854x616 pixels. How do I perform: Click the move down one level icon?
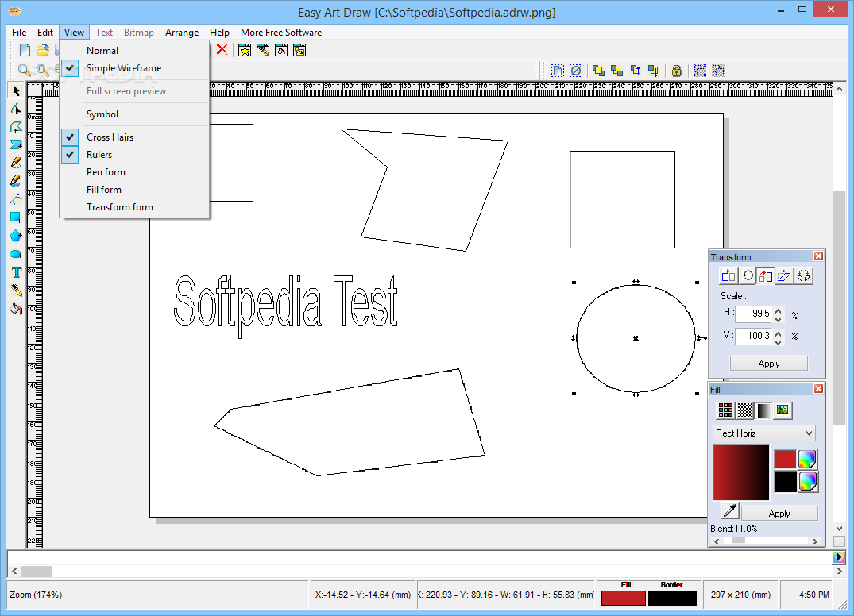tap(653, 70)
